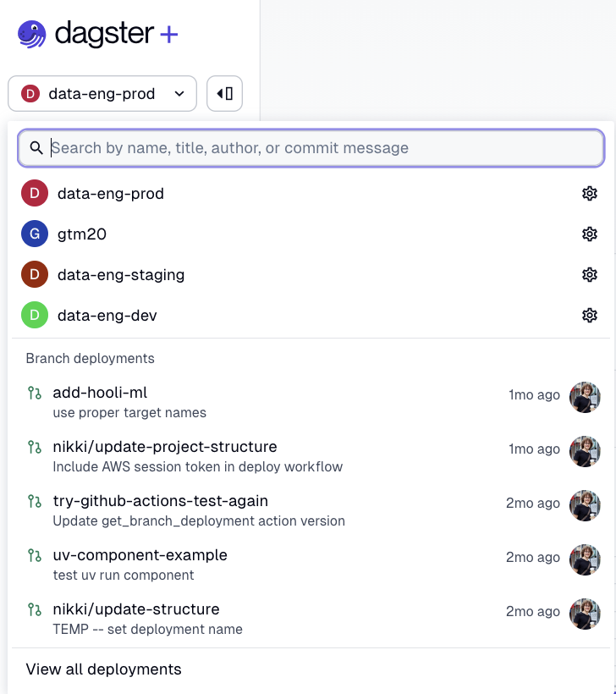Click the Dagster+ logo
Image resolution: width=616 pixels, height=694 pixels.
[98, 35]
